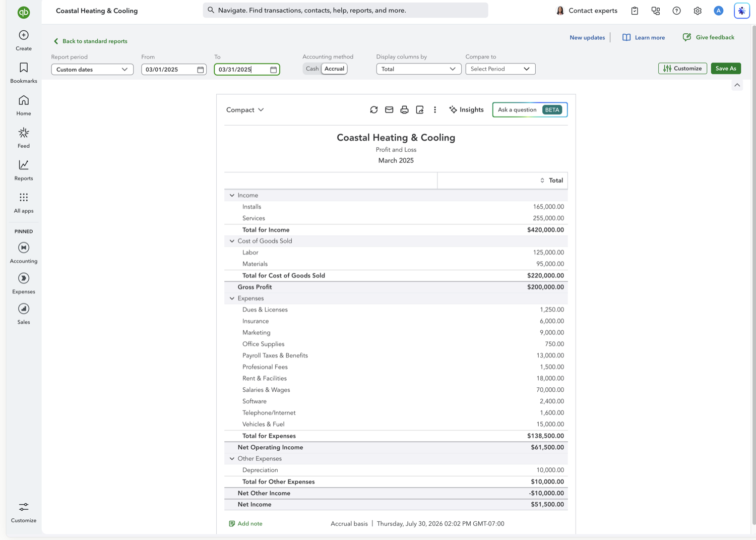Click Ask a question BETA button
756x540 pixels.
530,110
